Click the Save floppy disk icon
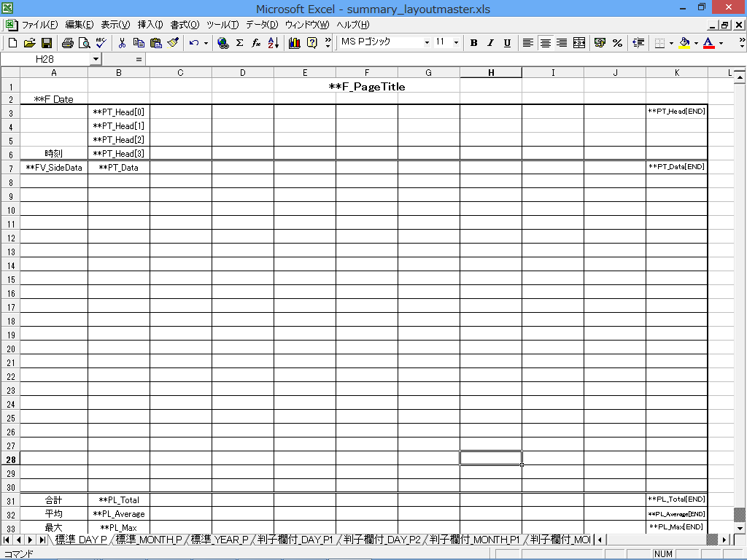Screen dimensions: 747x560 [47, 43]
